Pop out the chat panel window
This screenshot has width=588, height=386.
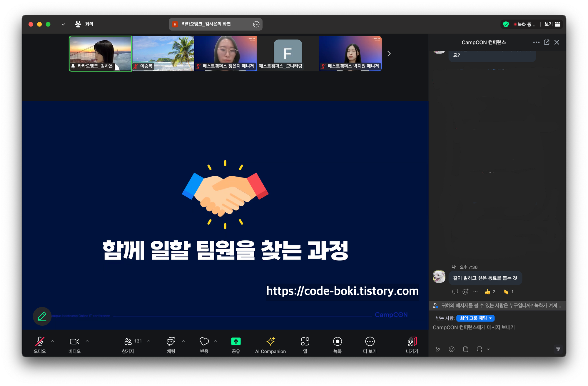[x=547, y=42]
